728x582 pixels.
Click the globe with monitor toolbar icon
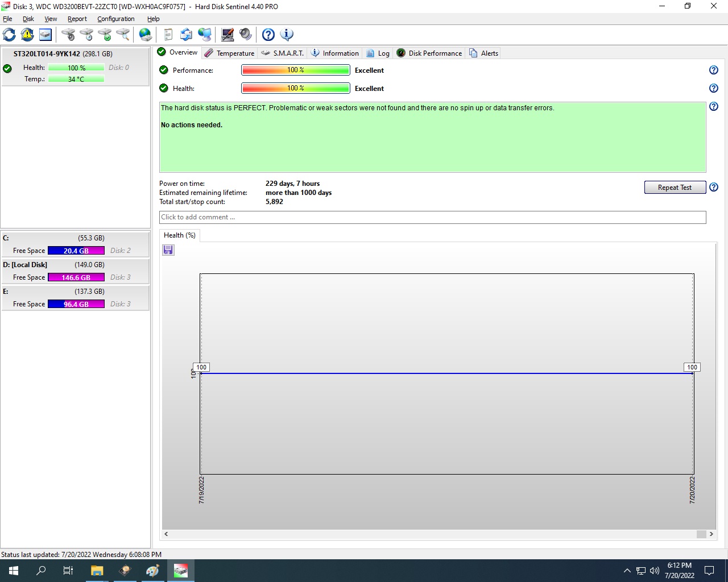(x=205, y=35)
